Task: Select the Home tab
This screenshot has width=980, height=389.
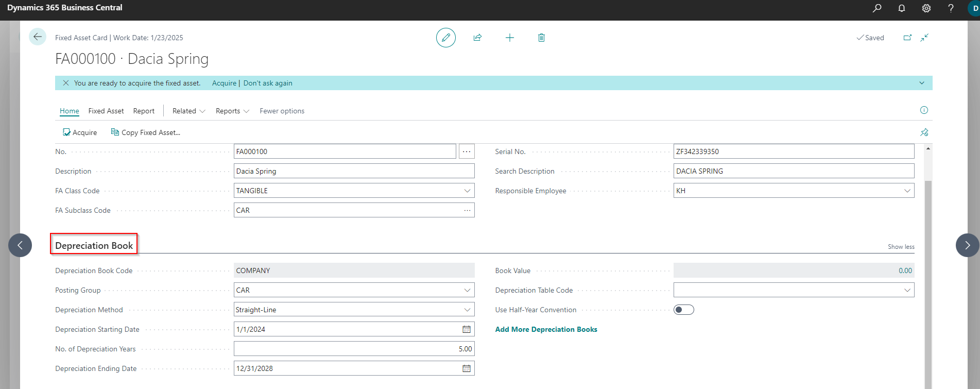Action: [70, 111]
